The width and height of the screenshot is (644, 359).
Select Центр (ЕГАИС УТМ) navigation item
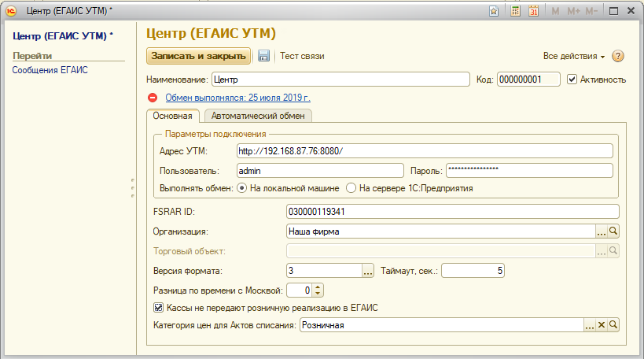63,36
